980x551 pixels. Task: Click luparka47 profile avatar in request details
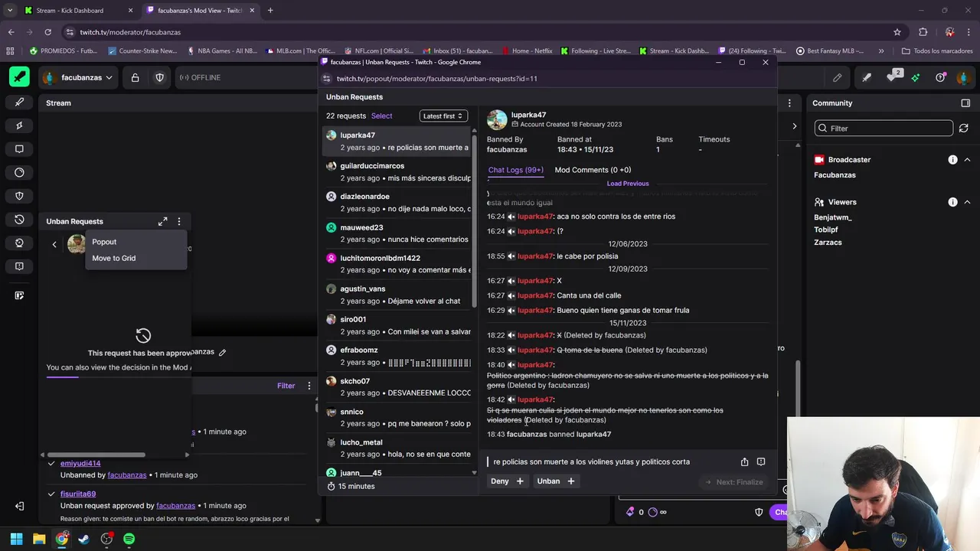point(497,120)
